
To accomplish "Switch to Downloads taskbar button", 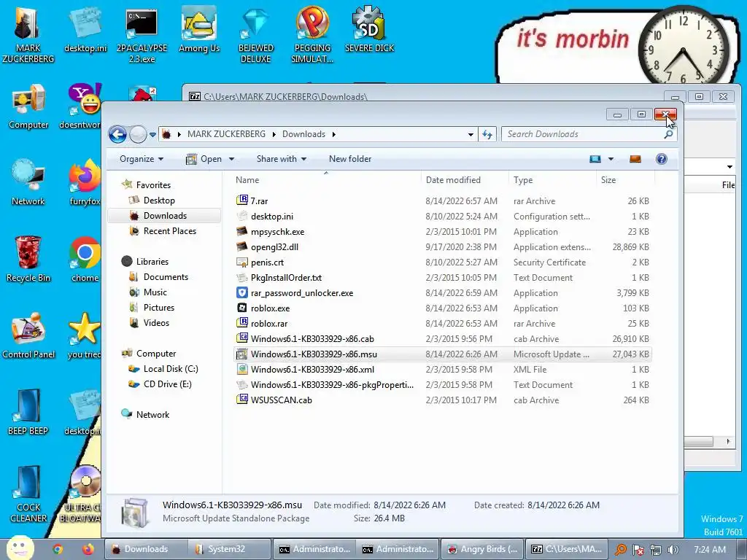I will pos(146,549).
